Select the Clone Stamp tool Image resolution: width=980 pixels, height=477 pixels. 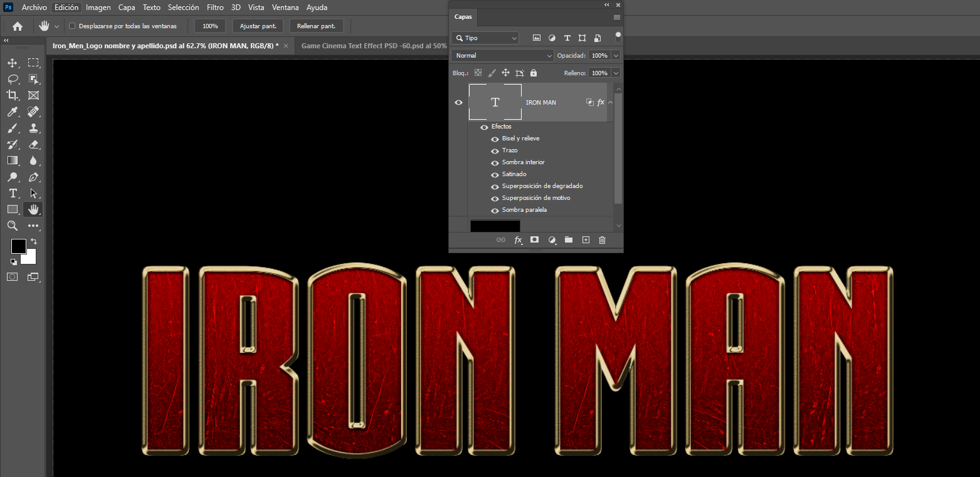[33, 128]
